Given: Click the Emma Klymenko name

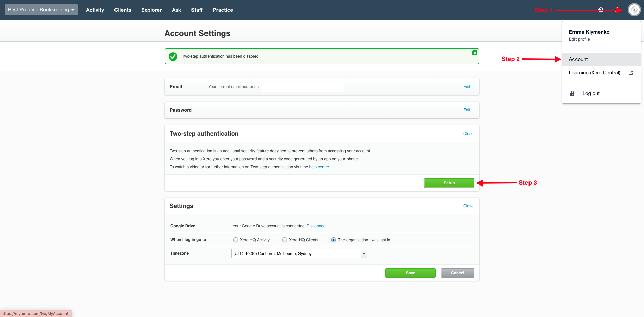Looking at the screenshot, I should pyautogui.click(x=589, y=32).
